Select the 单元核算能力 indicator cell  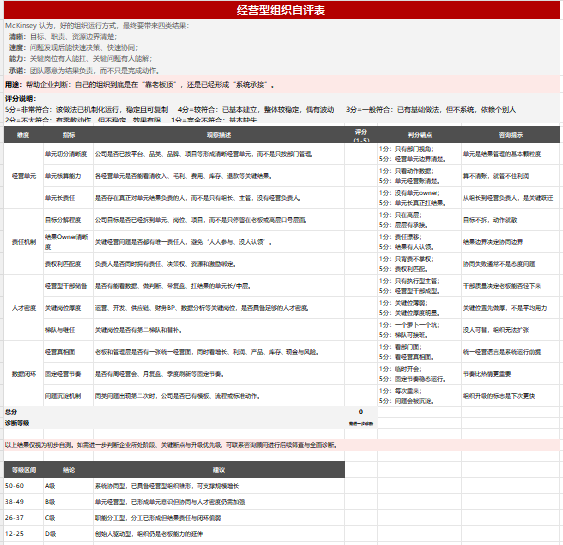[69, 176]
